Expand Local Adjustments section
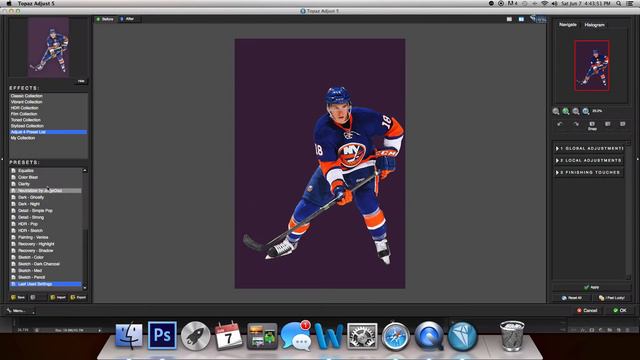Screen dimensions: 640x360 coord(589,160)
